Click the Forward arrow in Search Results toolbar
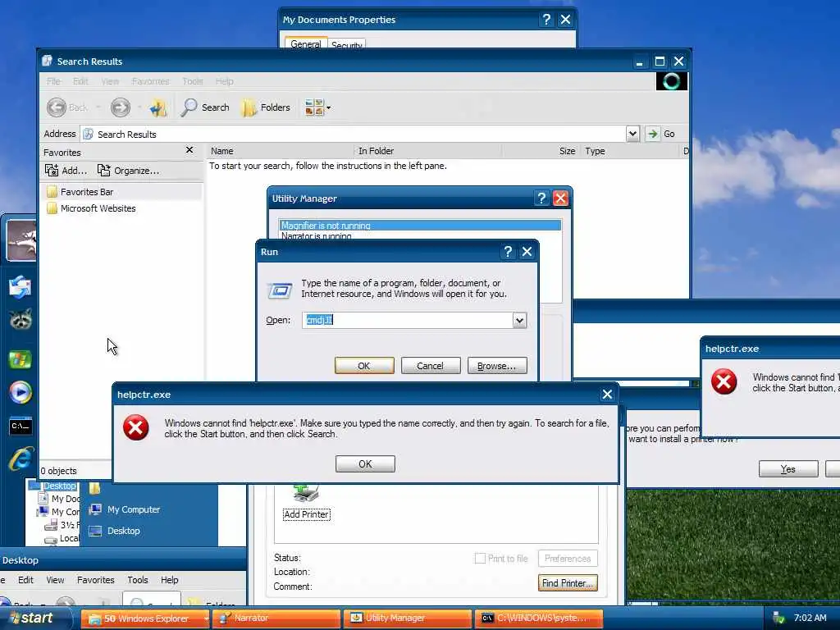This screenshot has height=630, width=840. pyautogui.click(x=120, y=107)
